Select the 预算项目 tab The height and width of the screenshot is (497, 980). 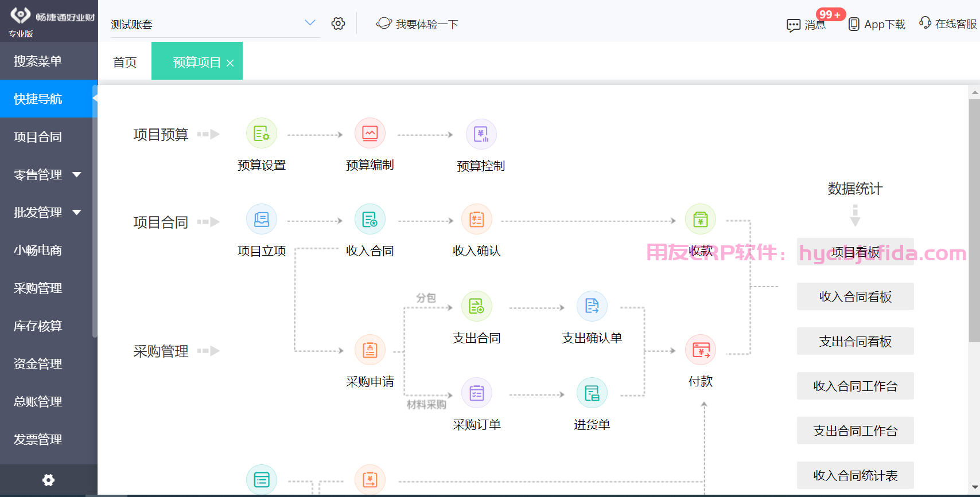[x=197, y=62]
